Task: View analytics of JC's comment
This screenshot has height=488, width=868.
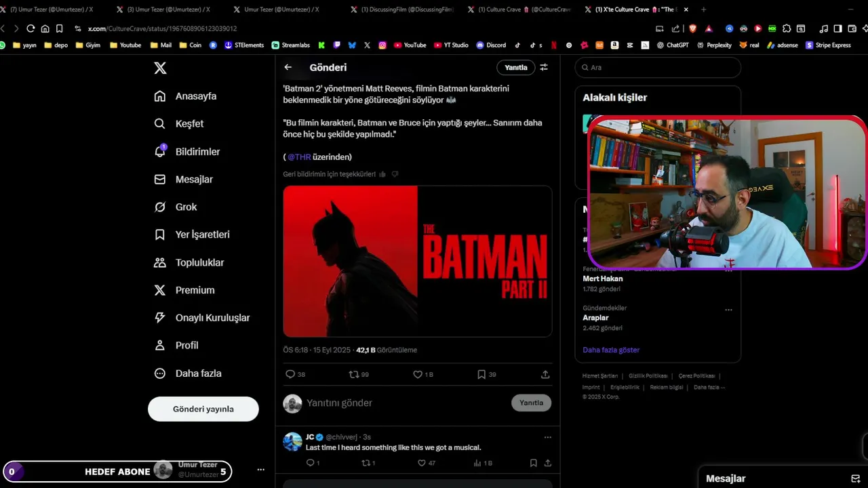Action: 482,463
